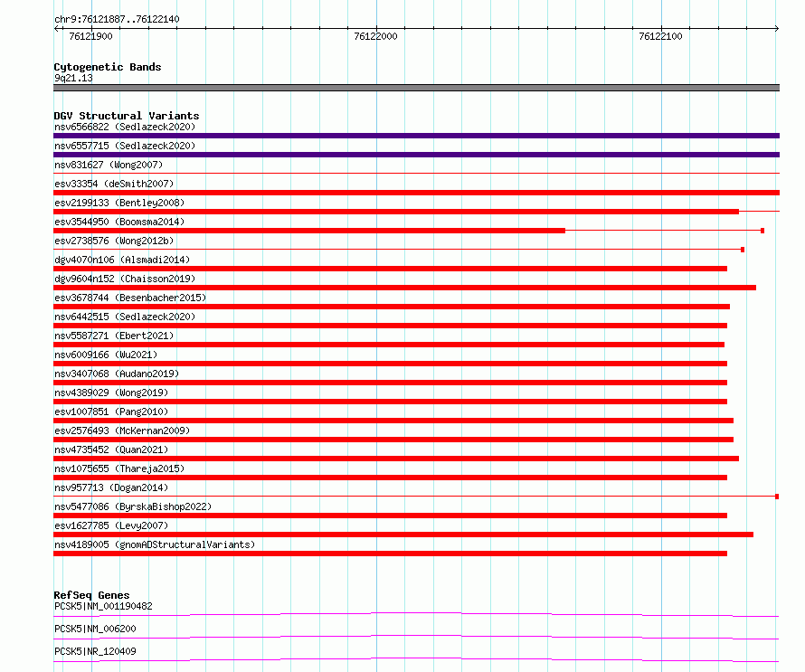Click the thick red bar under esv3544950
The width and height of the screenshot is (805, 672).
(x=309, y=231)
